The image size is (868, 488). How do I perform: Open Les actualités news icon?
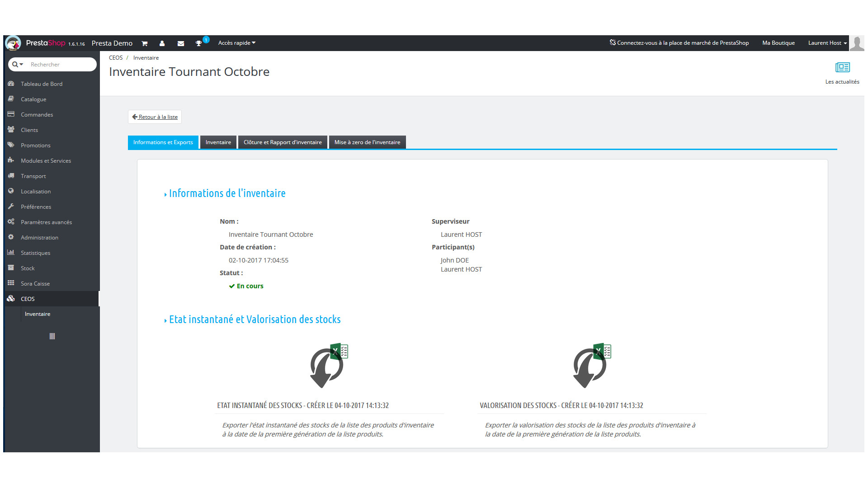[x=842, y=68]
